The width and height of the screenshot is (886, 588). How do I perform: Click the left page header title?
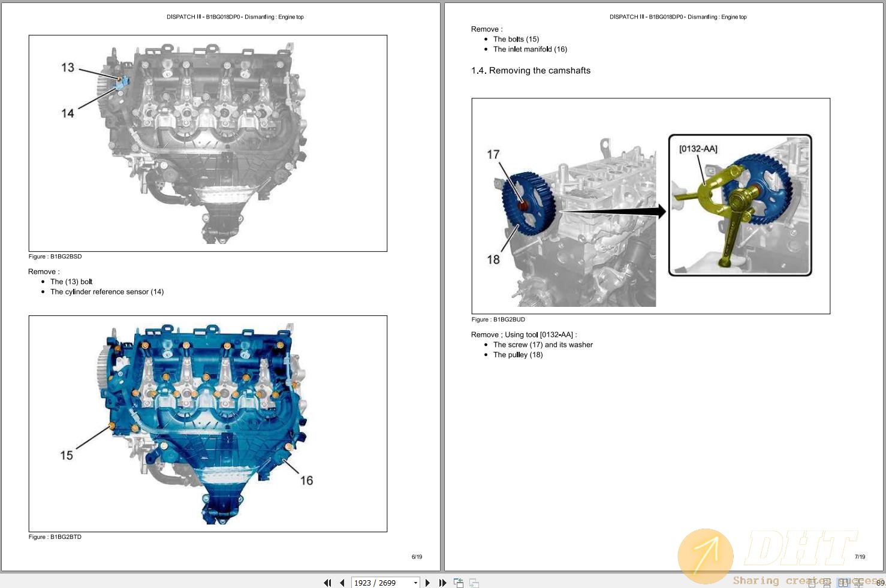pyautogui.click(x=235, y=17)
